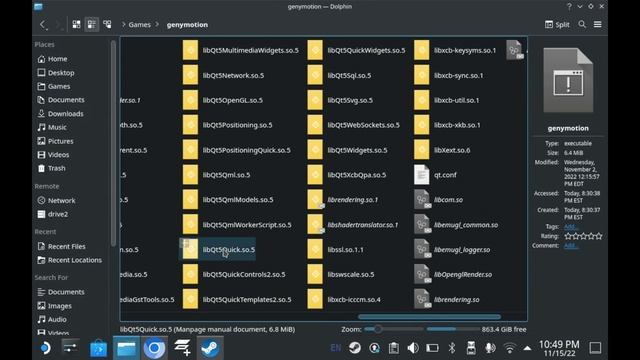Viewport: 640px width, 360px height.
Task: Select qt.conf file icon
Action: pyautogui.click(x=422, y=175)
